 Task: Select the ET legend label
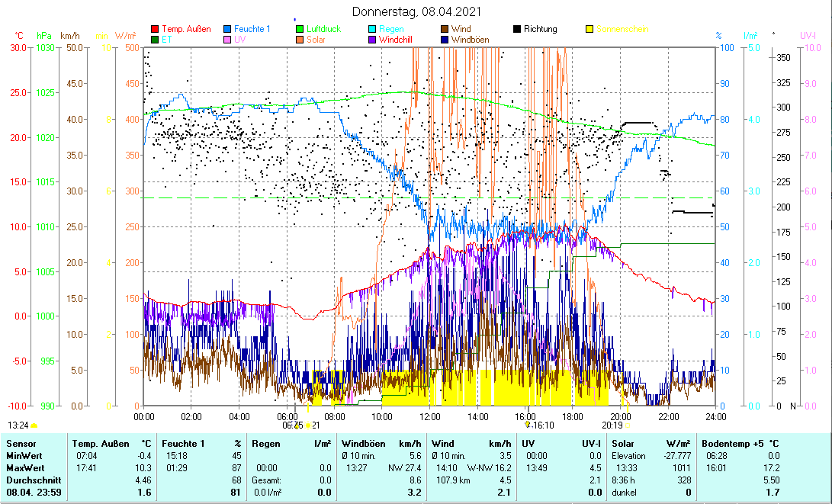point(166,40)
